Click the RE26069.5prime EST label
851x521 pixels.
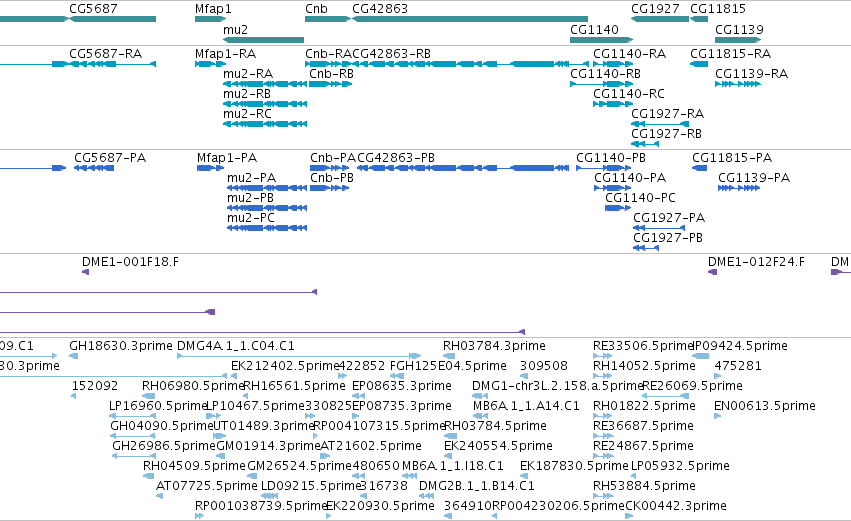pyautogui.click(x=693, y=386)
